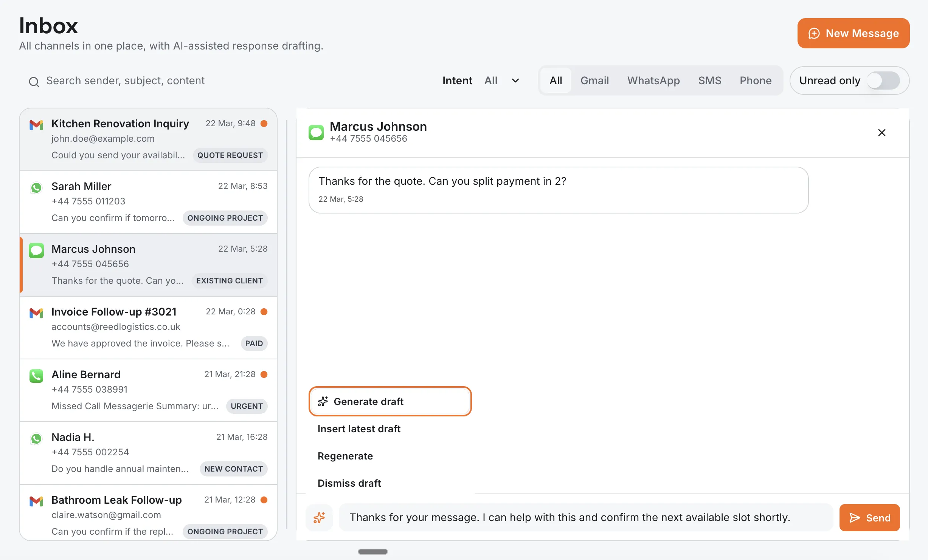The width and height of the screenshot is (928, 560).
Task: Enable the Unread only toggle
Action: coord(884,80)
